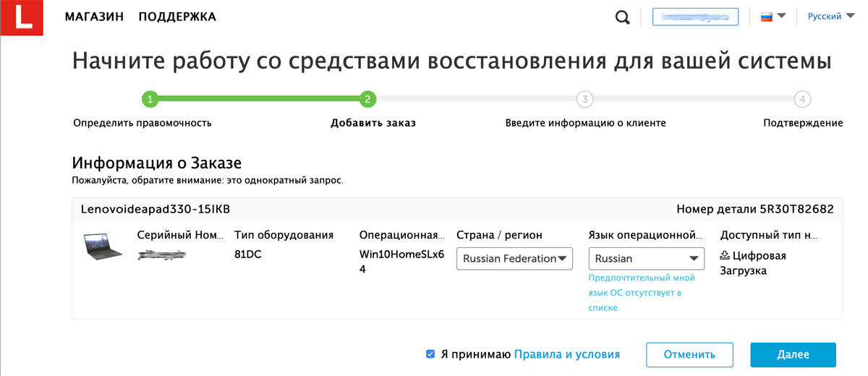868x376 pixels.
Task: Click the Отменить button
Action: click(689, 355)
